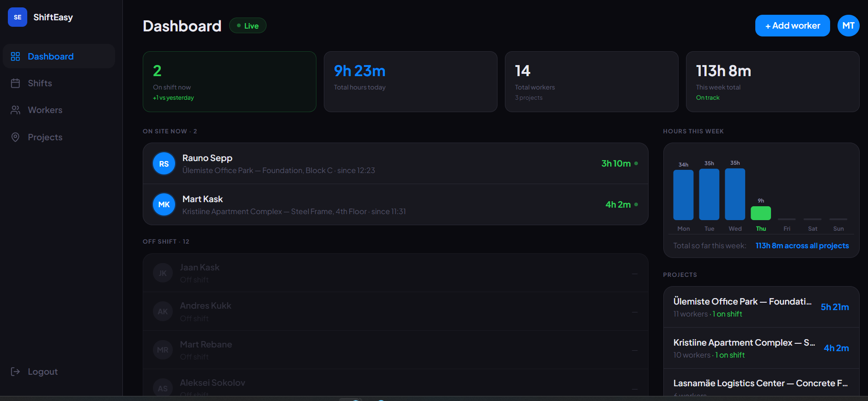Viewport: 868px width, 401px height.
Task: Open the Kristiine Apartment Complex project
Action: tap(761, 348)
